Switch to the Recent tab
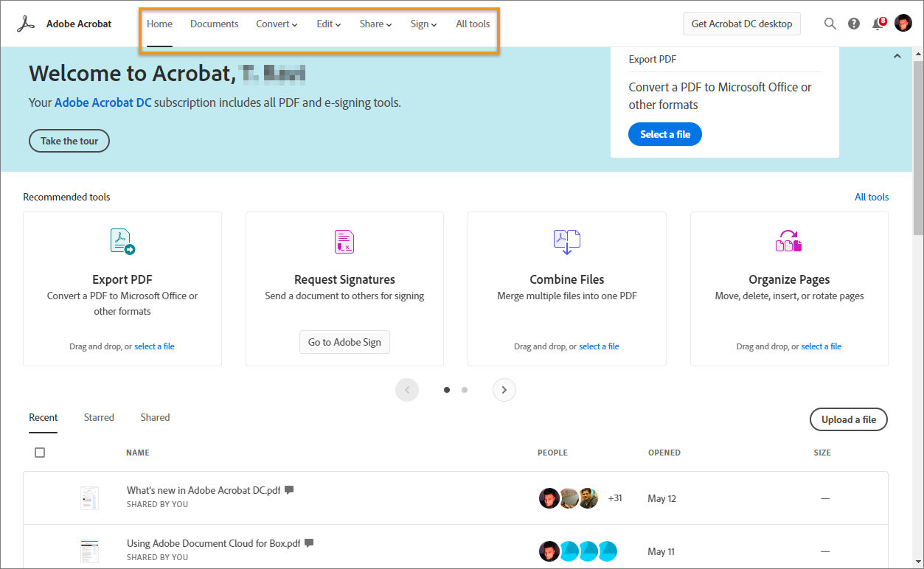The height and width of the screenshot is (569, 924). coord(44,417)
